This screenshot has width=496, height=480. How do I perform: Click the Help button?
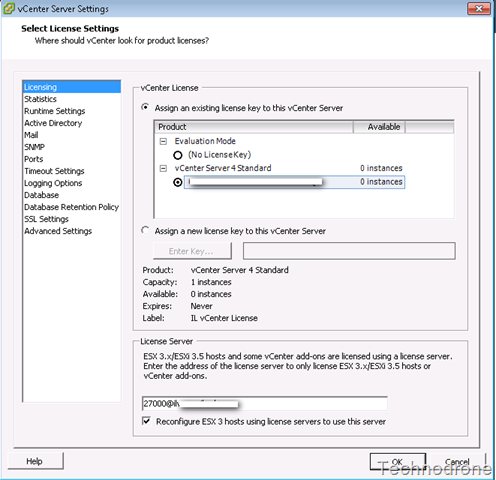coord(35,461)
